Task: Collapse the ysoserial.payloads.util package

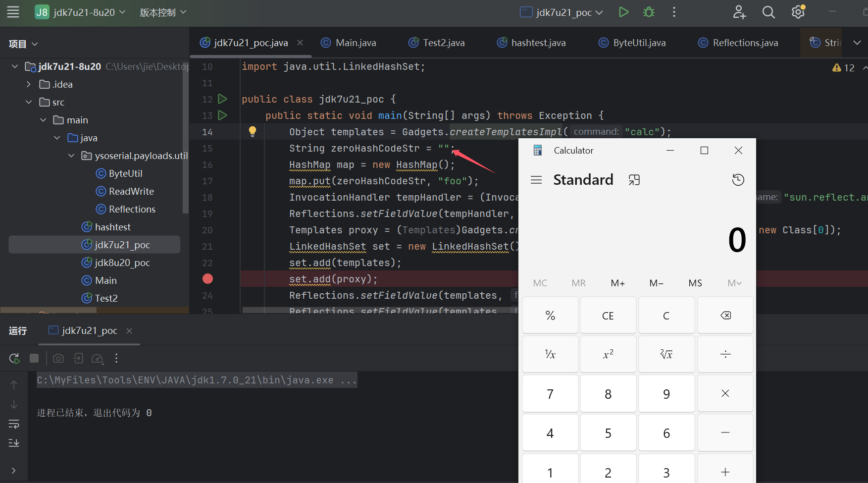Action: click(71, 156)
